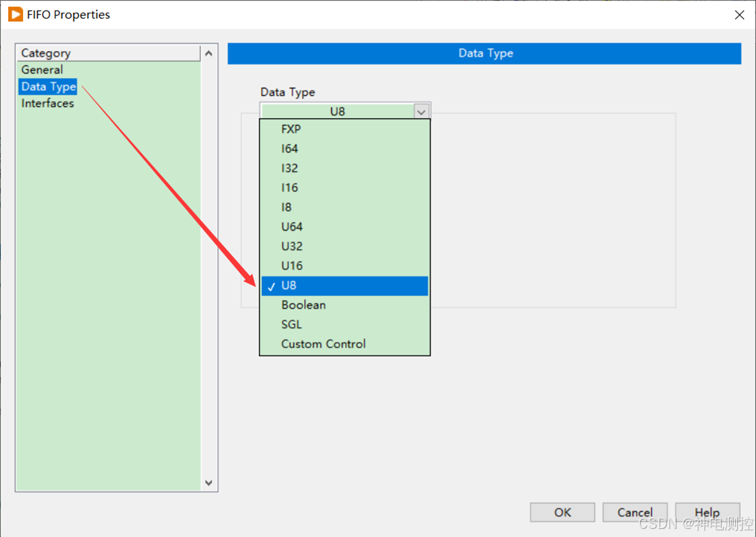This screenshot has height=537, width=756.
Task: Click the Category list scroll-up arrow
Action: pyautogui.click(x=209, y=53)
